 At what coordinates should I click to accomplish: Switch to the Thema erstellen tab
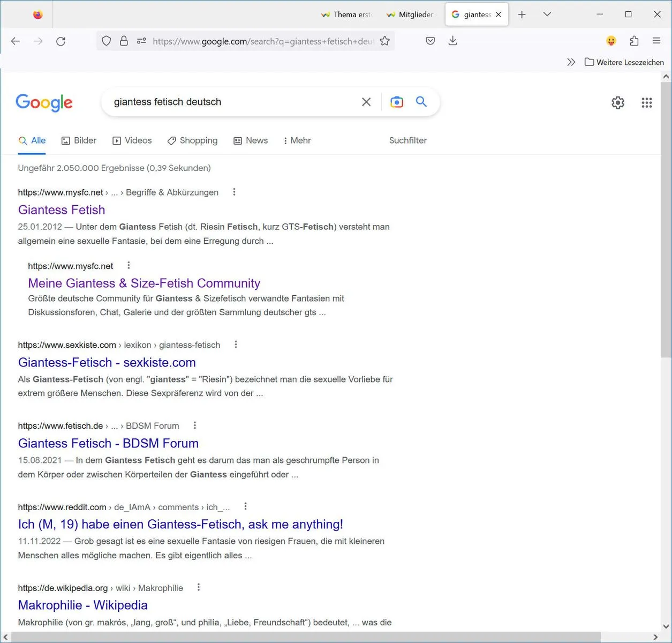345,14
